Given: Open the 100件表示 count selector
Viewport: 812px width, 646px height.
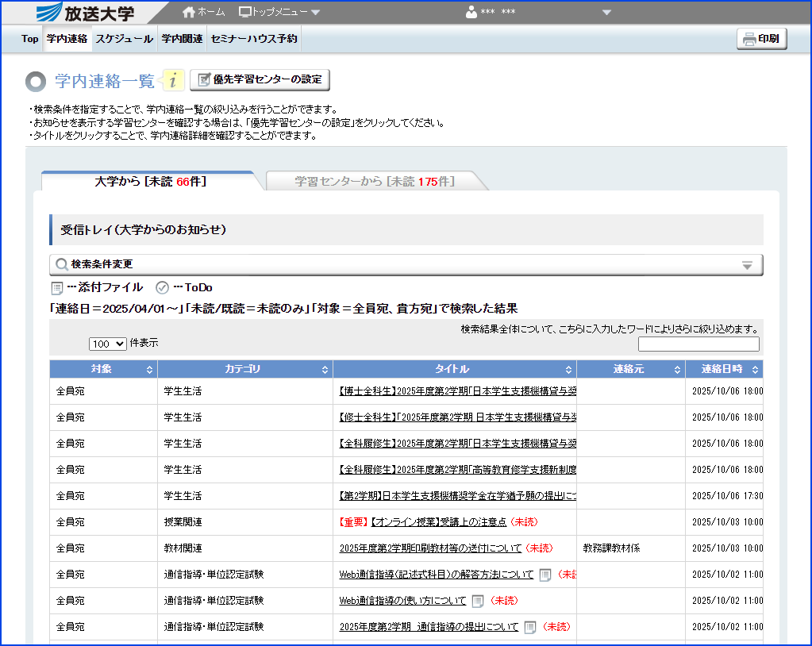Looking at the screenshot, I should point(107,344).
